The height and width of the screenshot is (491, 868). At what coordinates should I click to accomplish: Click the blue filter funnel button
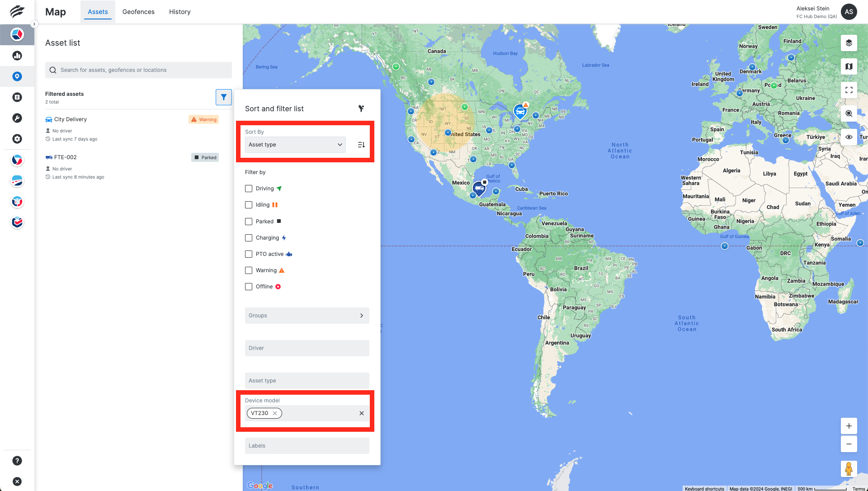pos(224,97)
